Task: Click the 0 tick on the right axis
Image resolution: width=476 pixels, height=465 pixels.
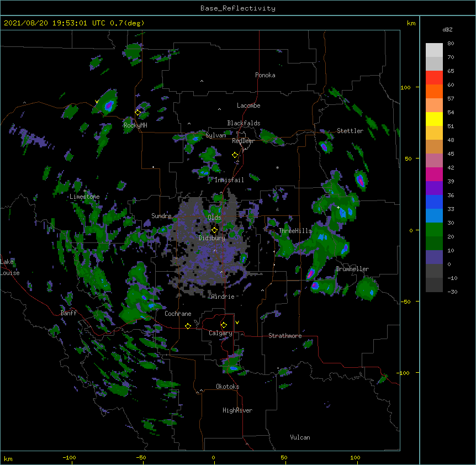Action: click(411, 230)
